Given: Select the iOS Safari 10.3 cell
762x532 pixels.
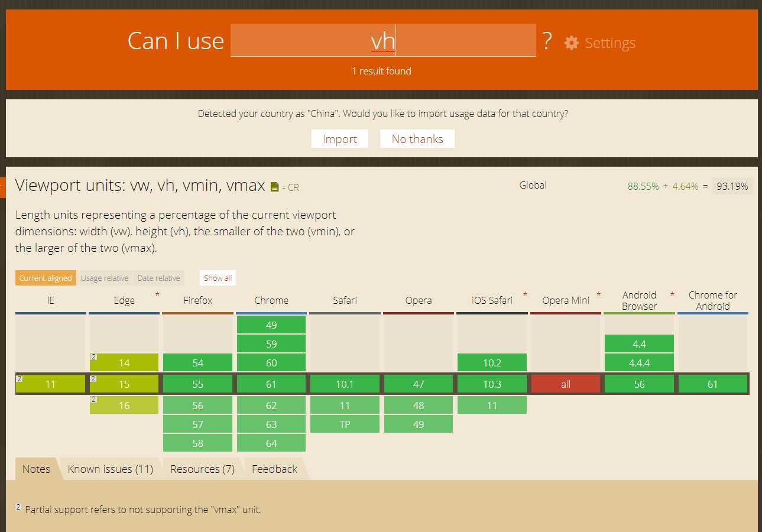Looking at the screenshot, I should point(492,384).
